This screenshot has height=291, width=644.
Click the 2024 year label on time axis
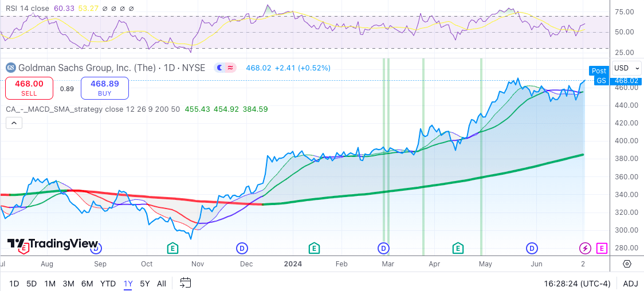[x=293, y=264]
